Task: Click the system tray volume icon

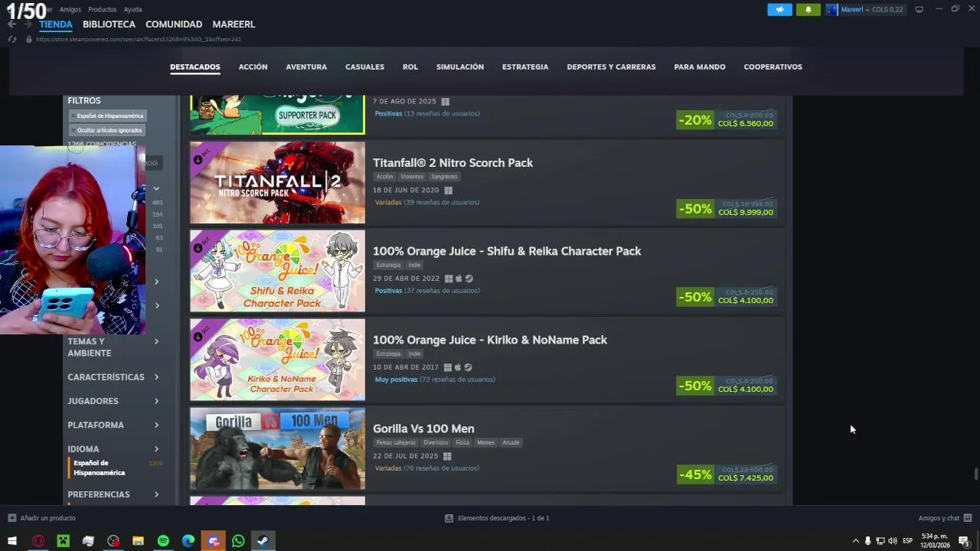Action: point(893,541)
